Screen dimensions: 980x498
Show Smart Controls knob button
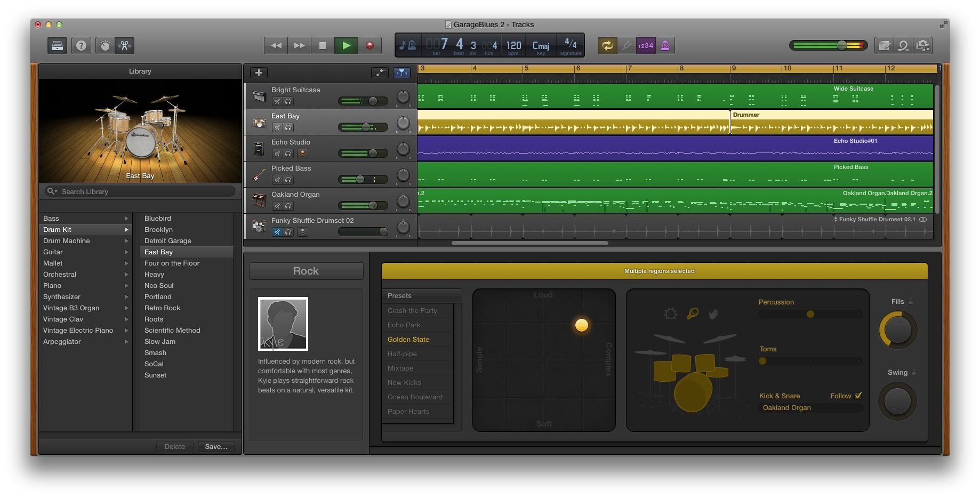(105, 46)
